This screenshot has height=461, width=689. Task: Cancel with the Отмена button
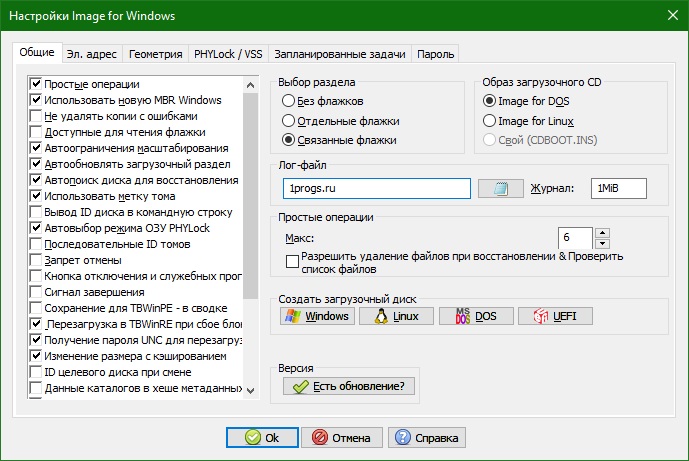(x=342, y=438)
